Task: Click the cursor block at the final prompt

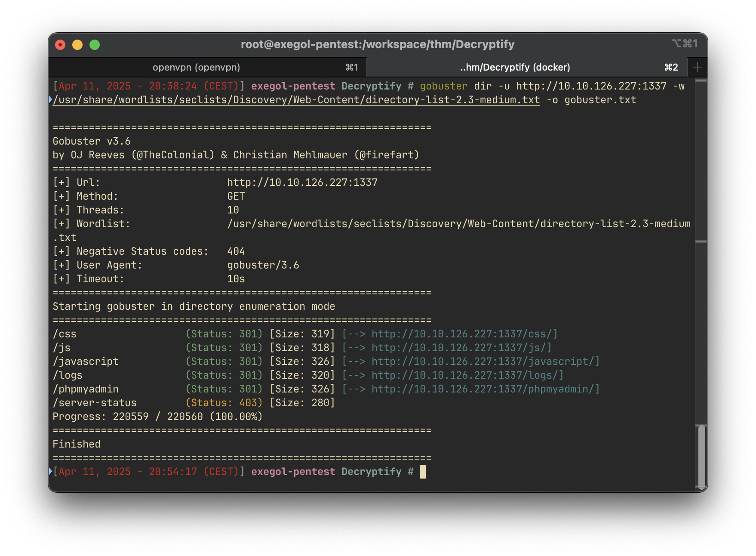Action: click(x=423, y=472)
